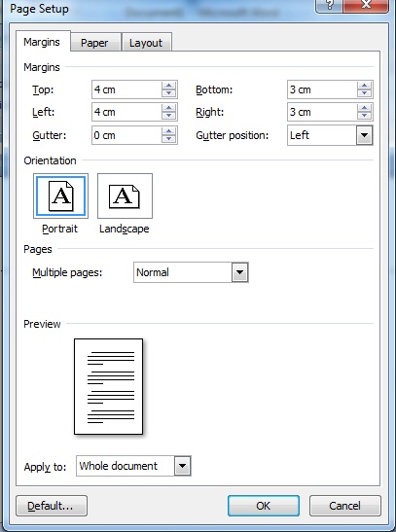Open the Multiple pages dropdown
The image size is (396, 532).
(x=240, y=272)
